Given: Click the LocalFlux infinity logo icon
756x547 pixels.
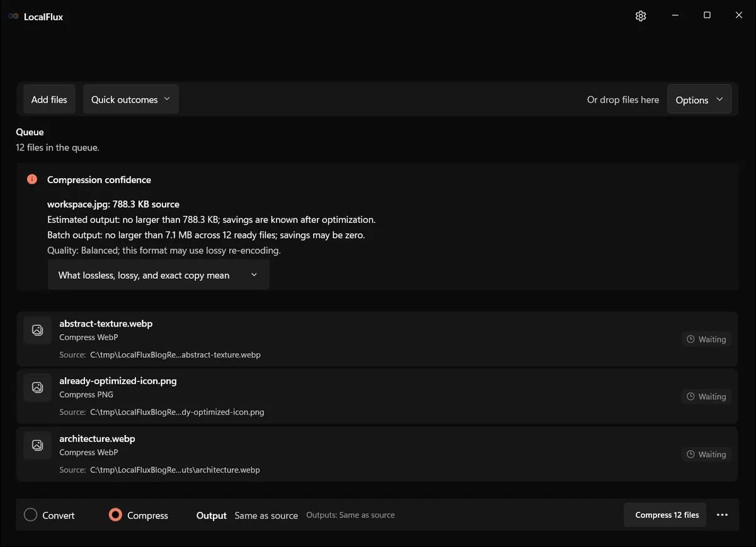Looking at the screenshot, I should tap(13, 16).
